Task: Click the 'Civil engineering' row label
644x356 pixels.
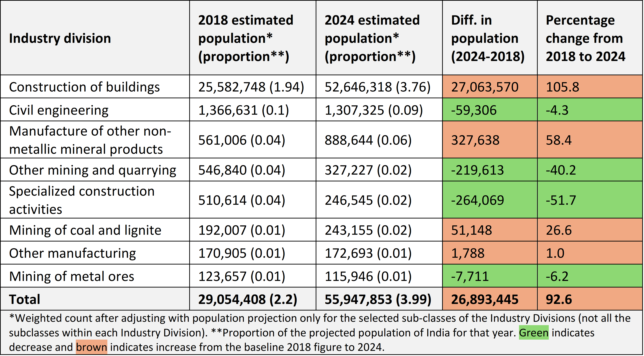Action: point(59,110)
